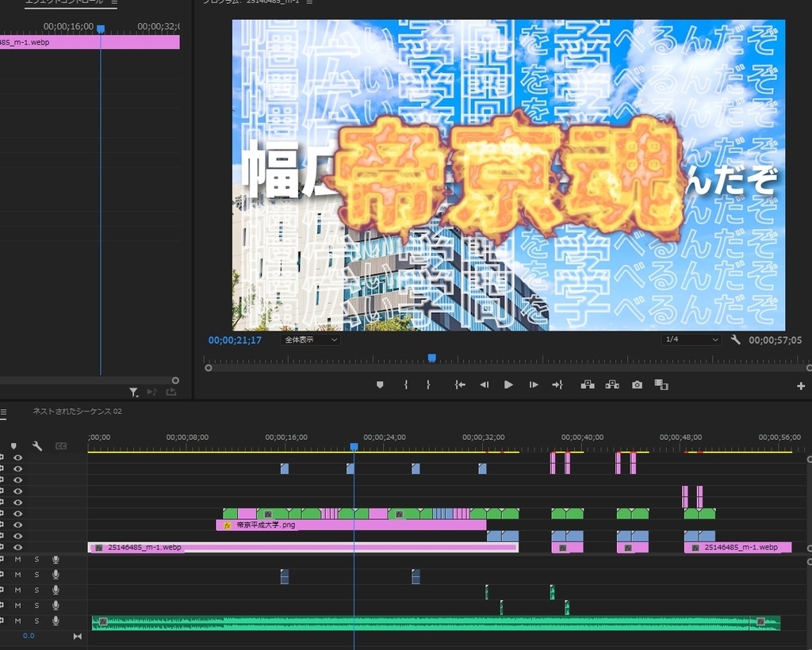Image resolution: width=812 pixels, height=650 pixels.
Task: Open the timeline display settings wrench
Action: click(37, 445)
